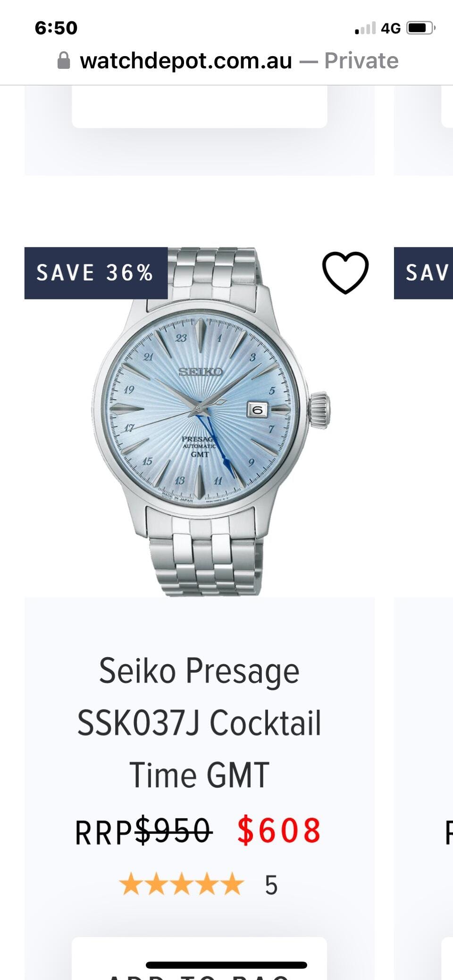Open the Seiko Presage watch image
The height and width of the screenshot is (980, 453).
211,422
